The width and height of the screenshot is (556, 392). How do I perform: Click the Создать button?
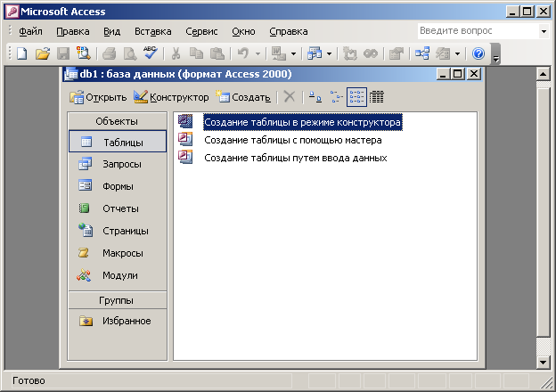[243, 97]
